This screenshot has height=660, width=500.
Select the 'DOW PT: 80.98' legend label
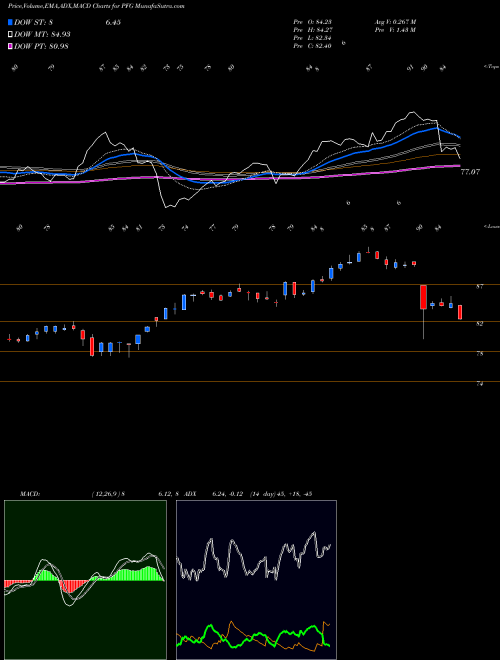click(41, 46)
